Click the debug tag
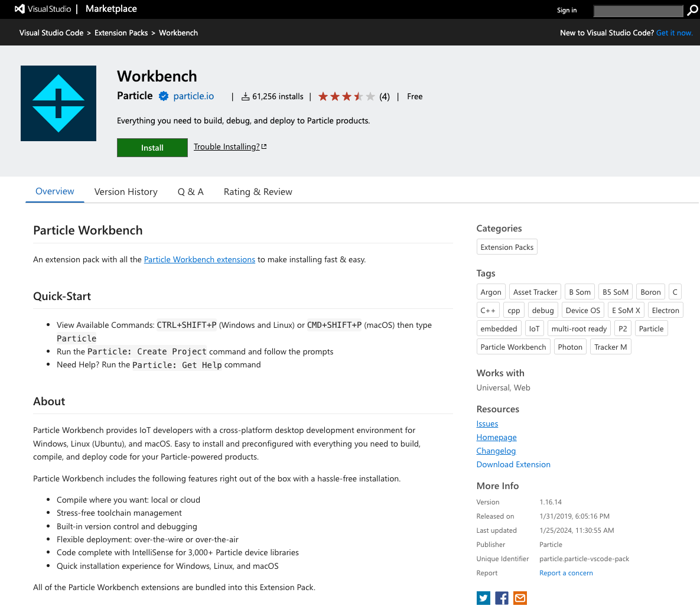This screenshot has width=700, height=609. pos(542,310)
